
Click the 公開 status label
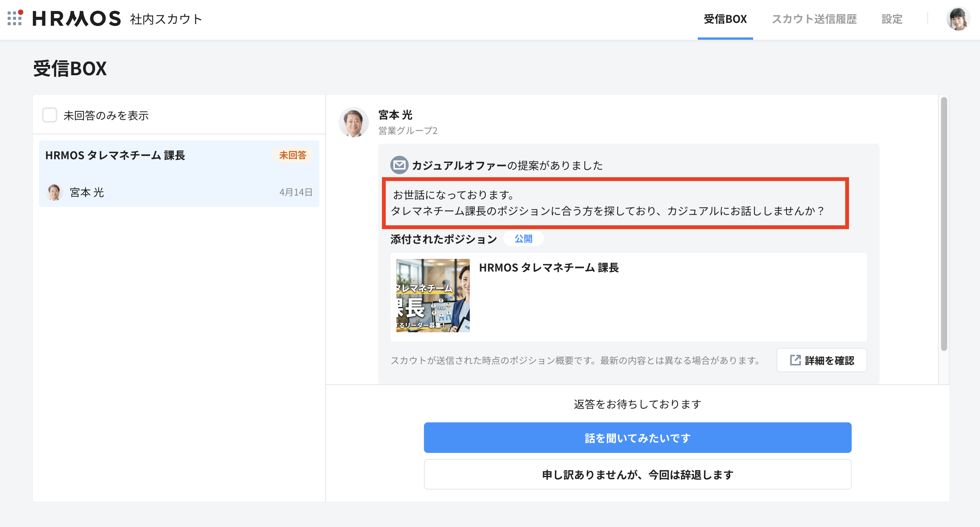(x=523, y=239)
